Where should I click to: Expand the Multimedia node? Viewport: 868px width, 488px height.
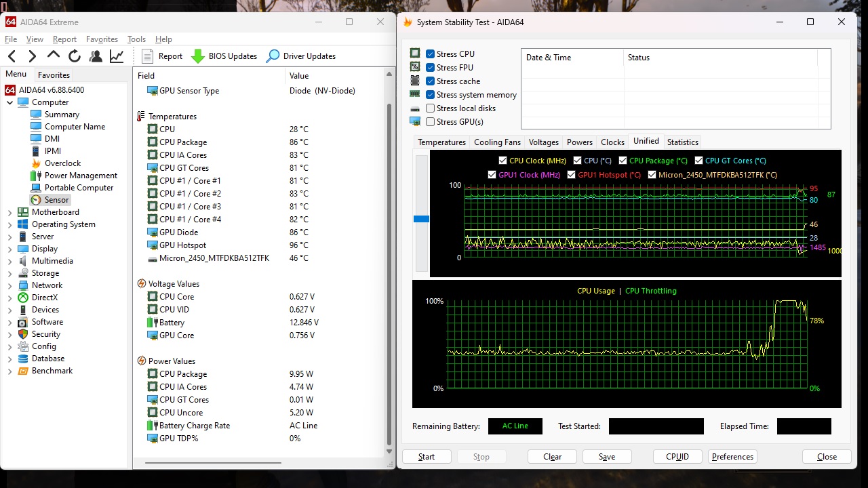(9, 261)
